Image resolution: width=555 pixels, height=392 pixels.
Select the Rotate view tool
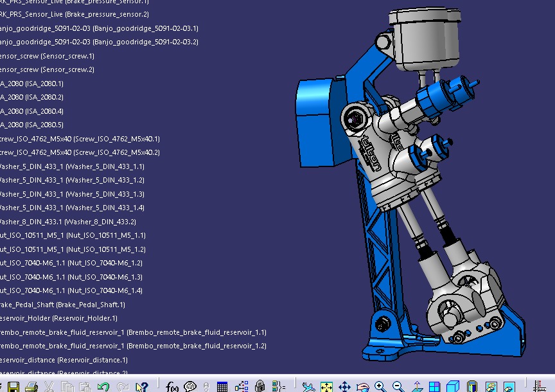coord(362,387)
